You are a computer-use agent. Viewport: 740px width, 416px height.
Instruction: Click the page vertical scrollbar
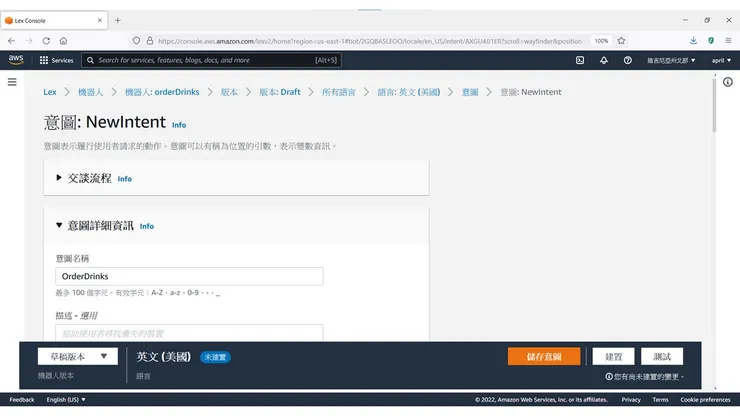pos(714,104)
